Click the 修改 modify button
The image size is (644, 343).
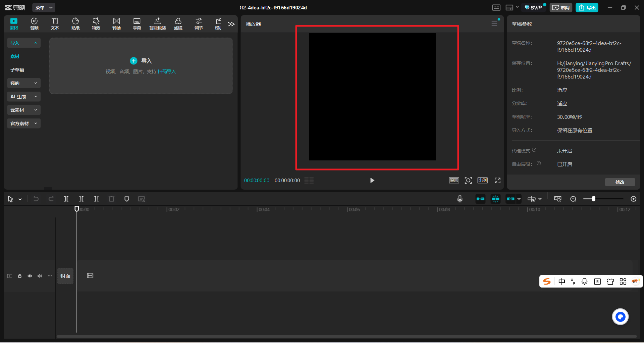(620, 182)
